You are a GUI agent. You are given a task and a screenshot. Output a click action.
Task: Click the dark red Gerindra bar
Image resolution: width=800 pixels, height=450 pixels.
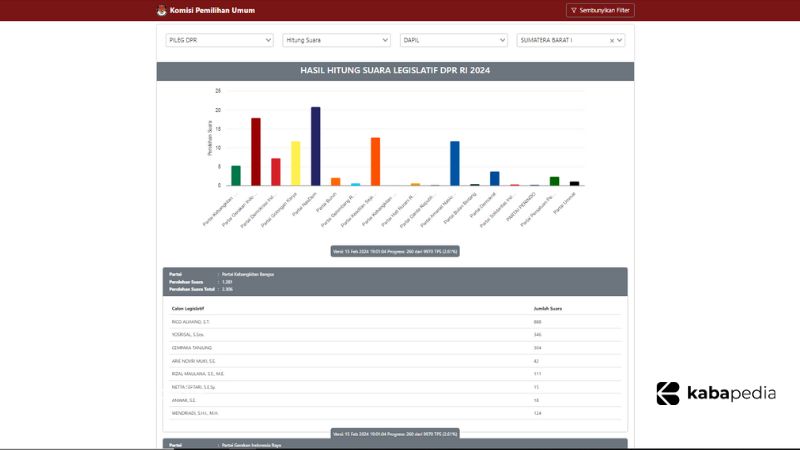coord(256,152)
